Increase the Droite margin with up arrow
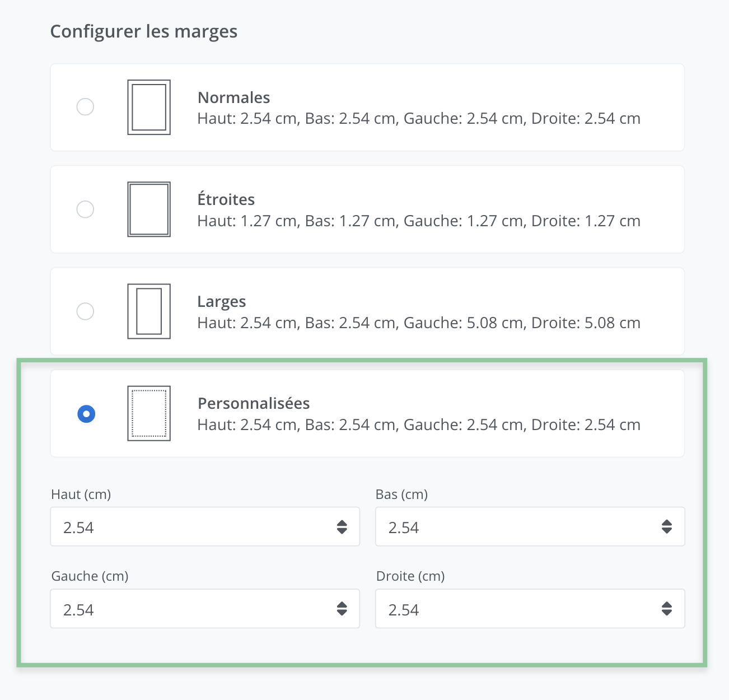This screenshot has height=700, width=729. click(667, 605)
